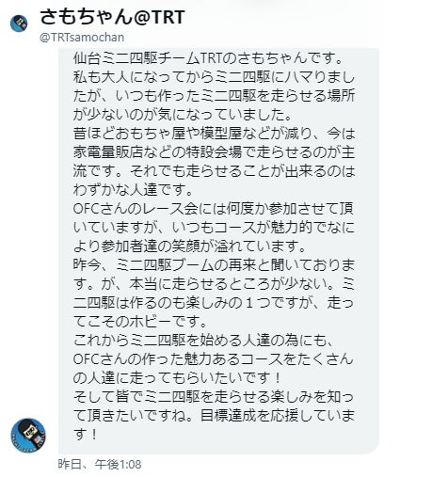This screenshot has width=448, height=477.
Task: Click the line starting が少ないのが気になっていました
Action: [183, 115]
